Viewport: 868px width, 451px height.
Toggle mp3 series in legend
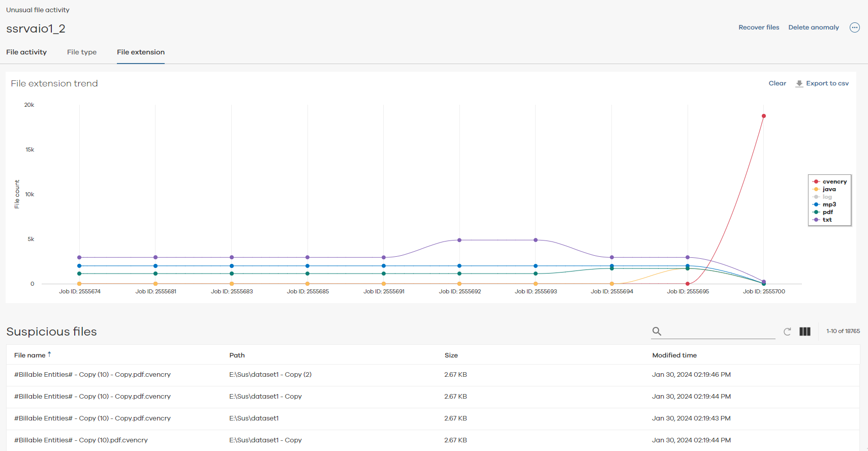coord(829,204)
